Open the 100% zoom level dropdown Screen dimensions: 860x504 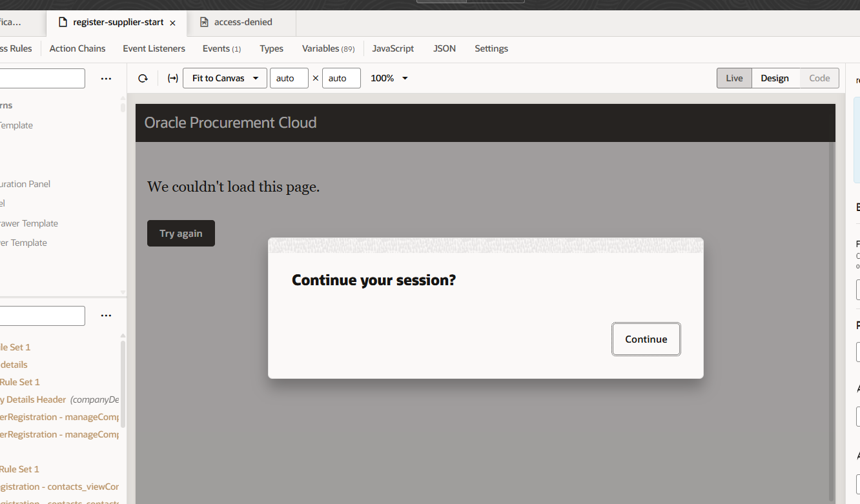tap(388, 77)
